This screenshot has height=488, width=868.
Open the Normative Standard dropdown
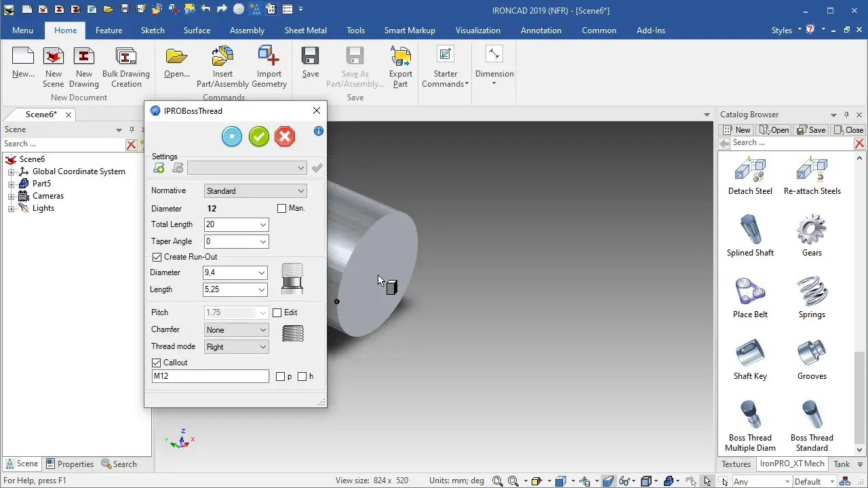[x=255, y=191]
